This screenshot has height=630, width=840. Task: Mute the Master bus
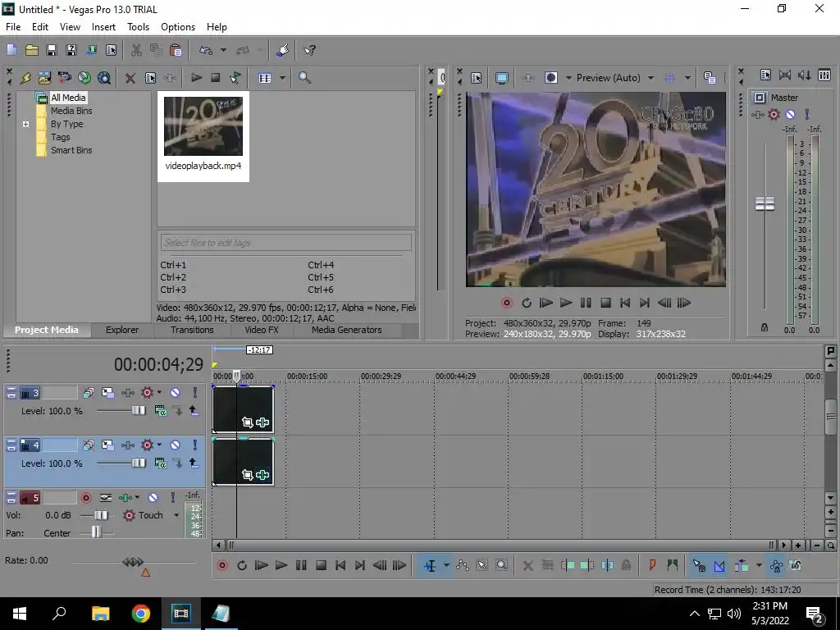point(790,114)
